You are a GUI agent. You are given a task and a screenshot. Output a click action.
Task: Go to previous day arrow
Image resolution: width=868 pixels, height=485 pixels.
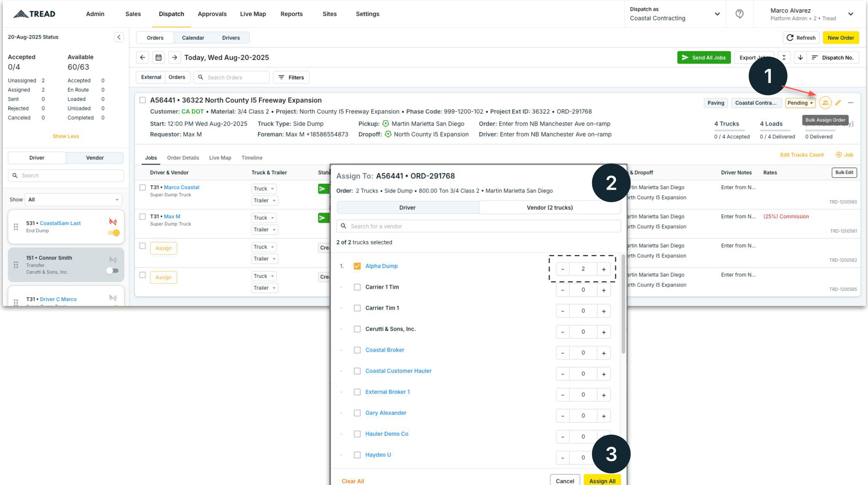[143, 58]
